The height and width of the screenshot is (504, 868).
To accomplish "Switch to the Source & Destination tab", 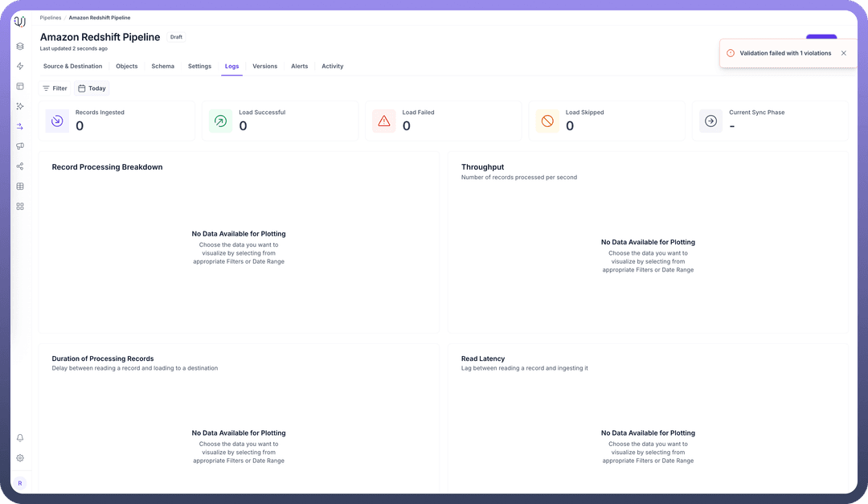I will pos(72,66).
